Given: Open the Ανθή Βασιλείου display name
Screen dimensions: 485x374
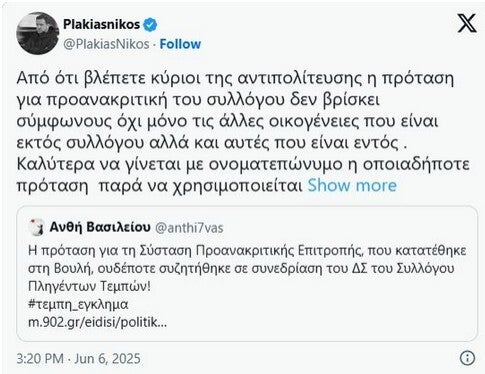Looking at the screenshot, I should tap(100, 227).
